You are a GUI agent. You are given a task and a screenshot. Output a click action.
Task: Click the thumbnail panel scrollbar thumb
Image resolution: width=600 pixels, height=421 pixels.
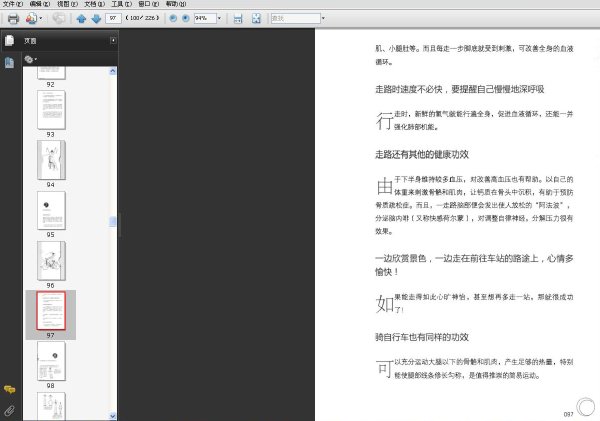click(112, 221)
